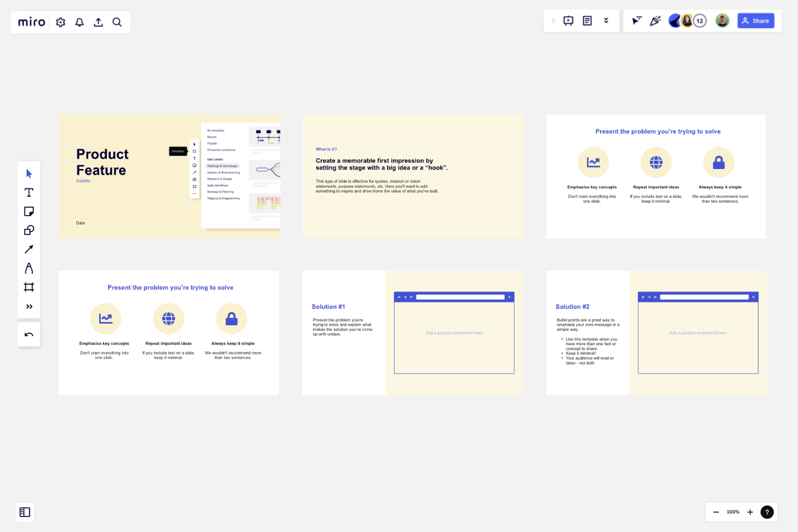Choose the Pen drawing tool
Image resolution: width=798 pixels, height=532 pixels.
pyautogui.click(x=29, y=268)
